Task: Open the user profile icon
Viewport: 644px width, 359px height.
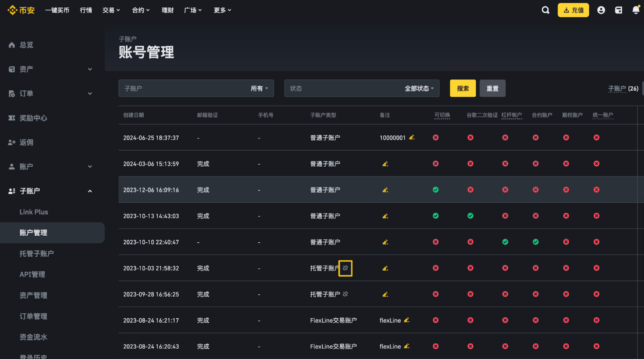Action: click(x=601, y=10)
